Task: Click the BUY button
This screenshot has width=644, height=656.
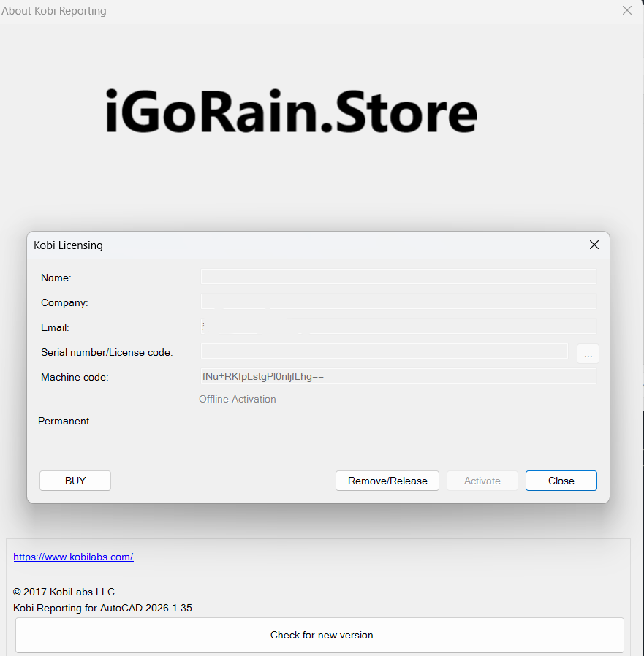Action: tap(75, 481)
